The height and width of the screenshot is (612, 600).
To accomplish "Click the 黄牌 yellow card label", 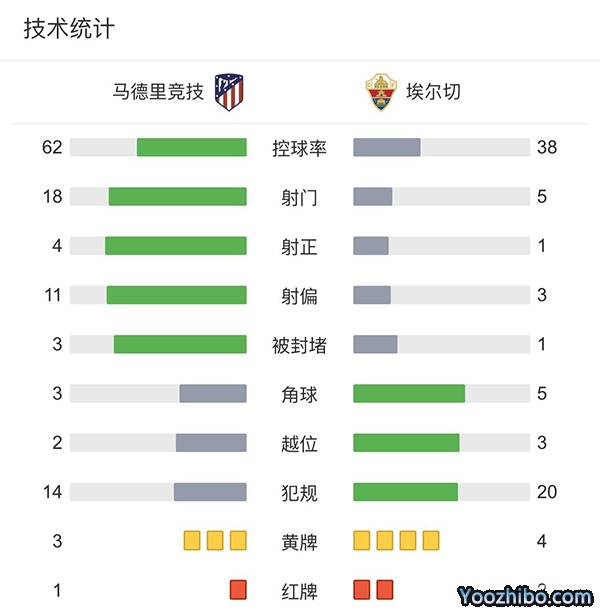I will [x=299, y=542].
